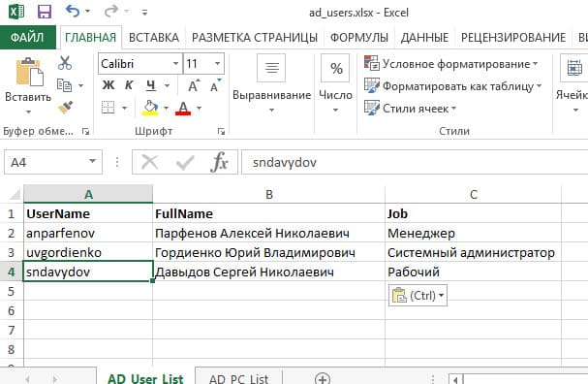This screenshot has width=588, height=384.
Task: Open the borders options dropdown
Action: (125, 108)
